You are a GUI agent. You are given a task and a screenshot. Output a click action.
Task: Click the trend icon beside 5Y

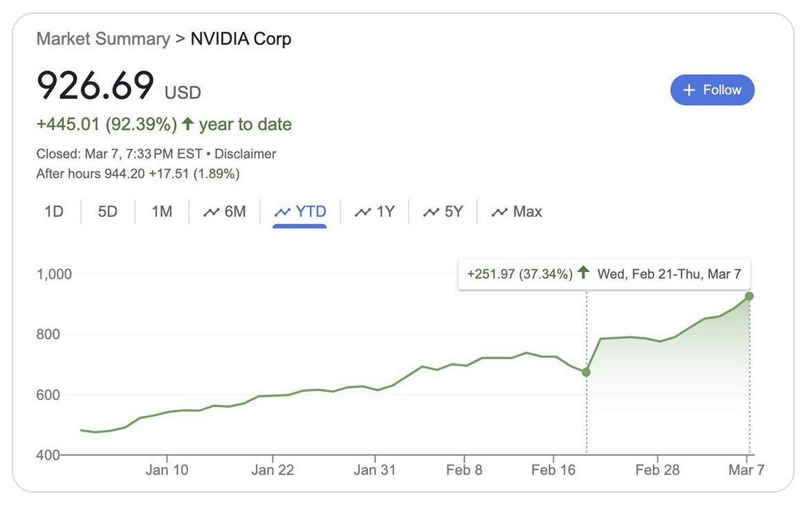430,212
